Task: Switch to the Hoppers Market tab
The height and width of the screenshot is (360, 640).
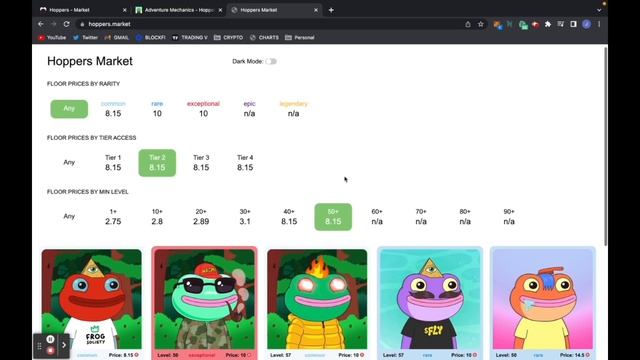Action: (x=274, y=10)
